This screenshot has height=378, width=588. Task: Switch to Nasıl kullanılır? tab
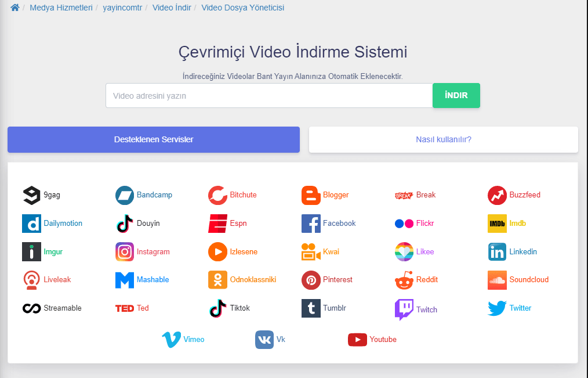click(x=443, y=139)
